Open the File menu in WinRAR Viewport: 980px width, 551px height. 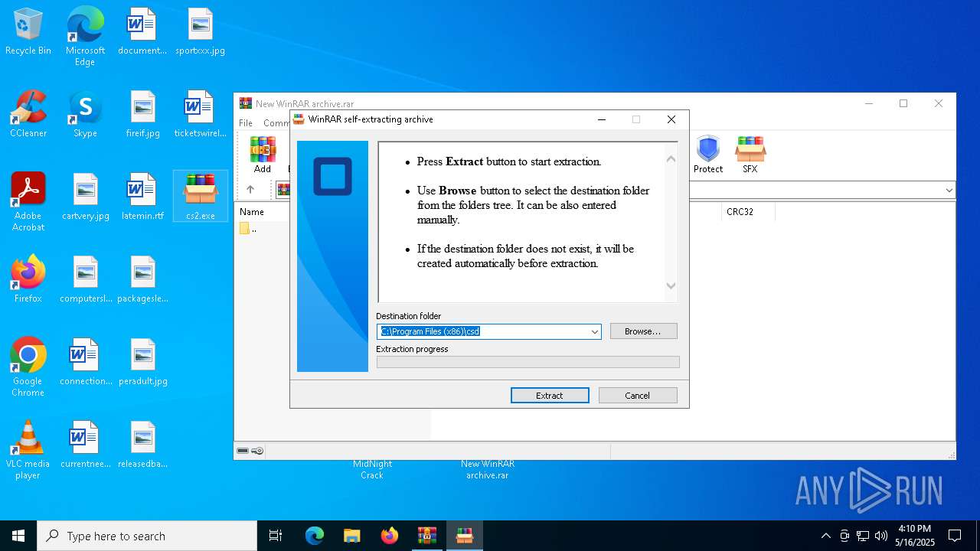point(246,122)
